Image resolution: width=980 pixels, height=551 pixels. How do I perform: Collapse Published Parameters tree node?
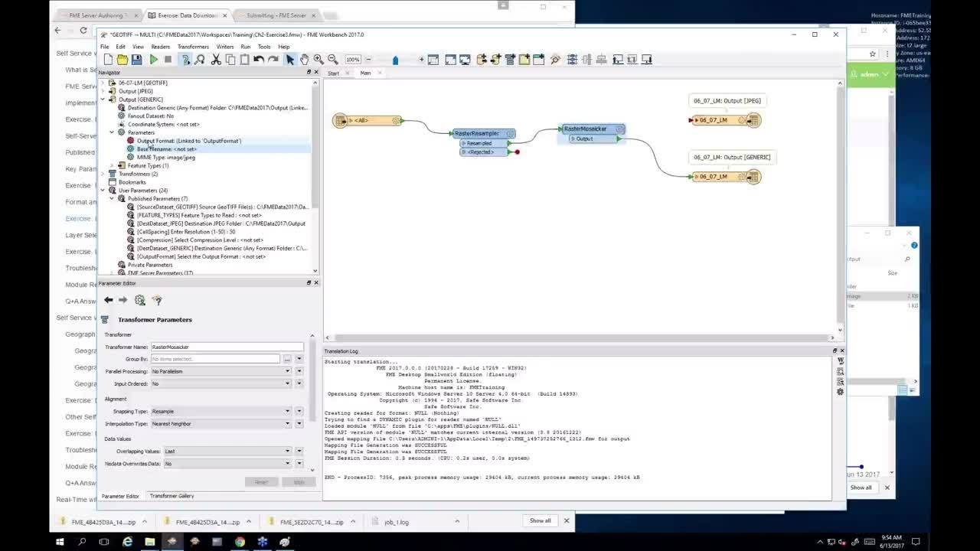[113, 198]
